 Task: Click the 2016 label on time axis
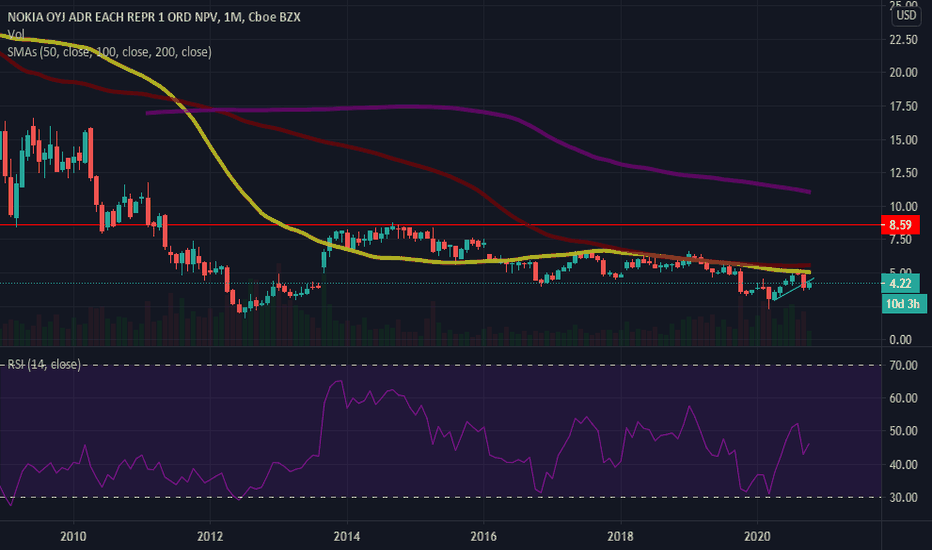(x=483, y=536)
